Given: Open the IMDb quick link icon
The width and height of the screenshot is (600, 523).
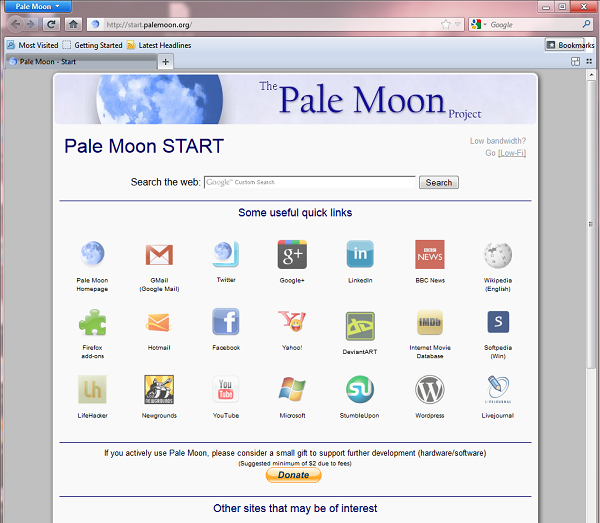Looking at the screenshot, I should pos(430,322).
